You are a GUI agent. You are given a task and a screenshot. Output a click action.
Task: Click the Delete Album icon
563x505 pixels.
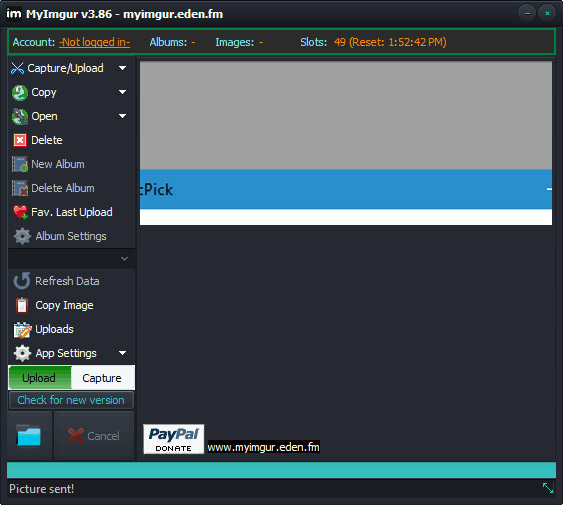(x=20, y=188)
